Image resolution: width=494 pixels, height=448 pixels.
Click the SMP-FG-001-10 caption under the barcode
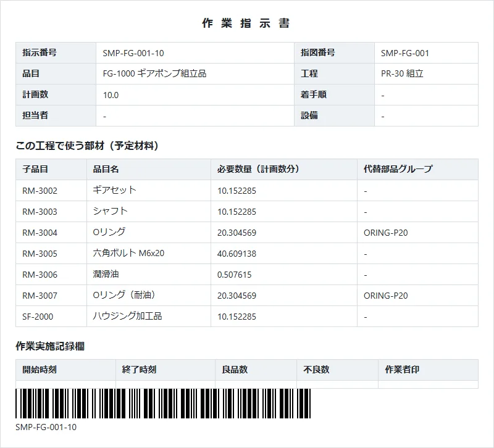coord(46,427)
